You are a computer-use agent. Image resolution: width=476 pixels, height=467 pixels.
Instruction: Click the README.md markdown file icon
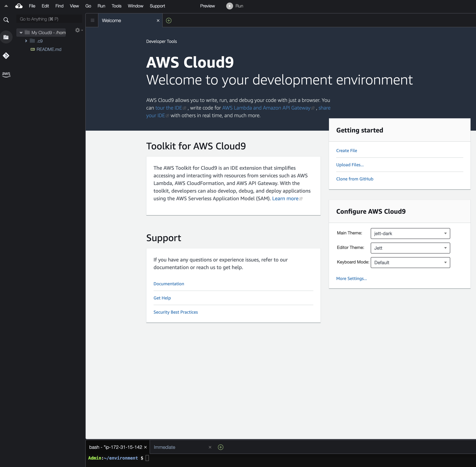(x=32, y=49)
